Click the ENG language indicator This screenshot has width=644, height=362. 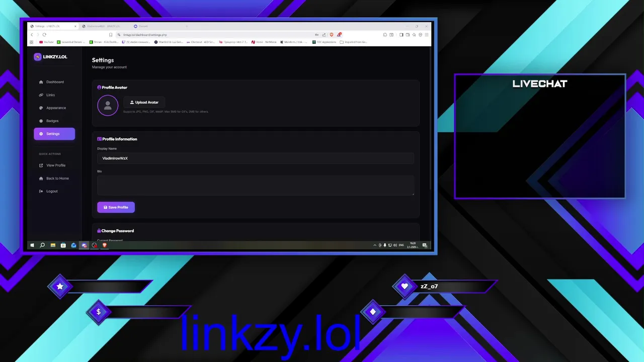[x=401, y=245]
